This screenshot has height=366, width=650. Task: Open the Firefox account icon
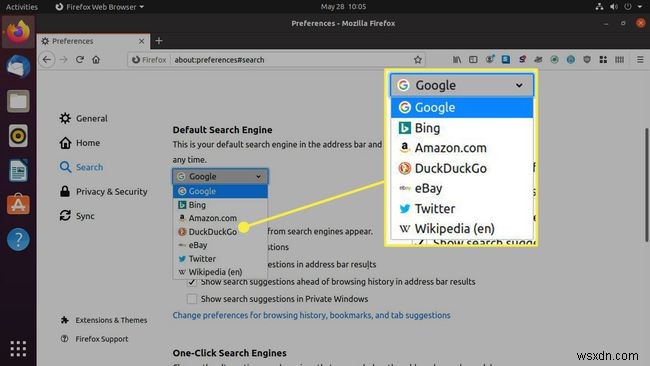[490, 60]
